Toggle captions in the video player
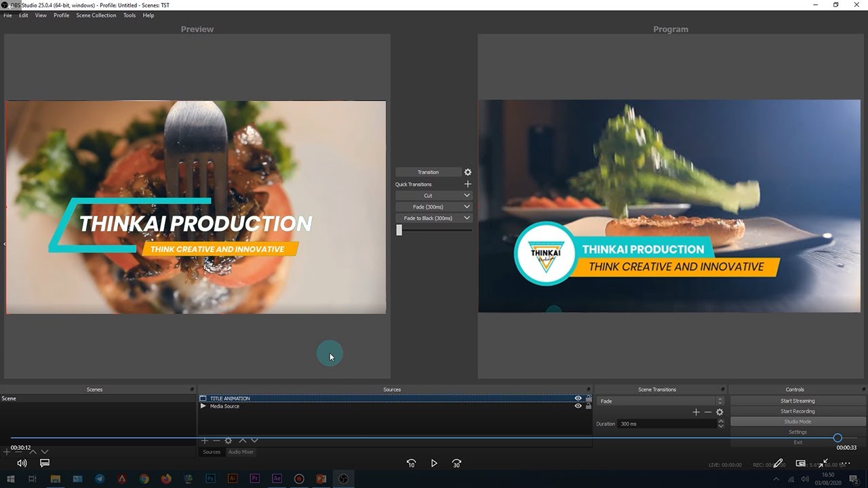The width and height of the screenshot is (868, 488). pos(45,463)
